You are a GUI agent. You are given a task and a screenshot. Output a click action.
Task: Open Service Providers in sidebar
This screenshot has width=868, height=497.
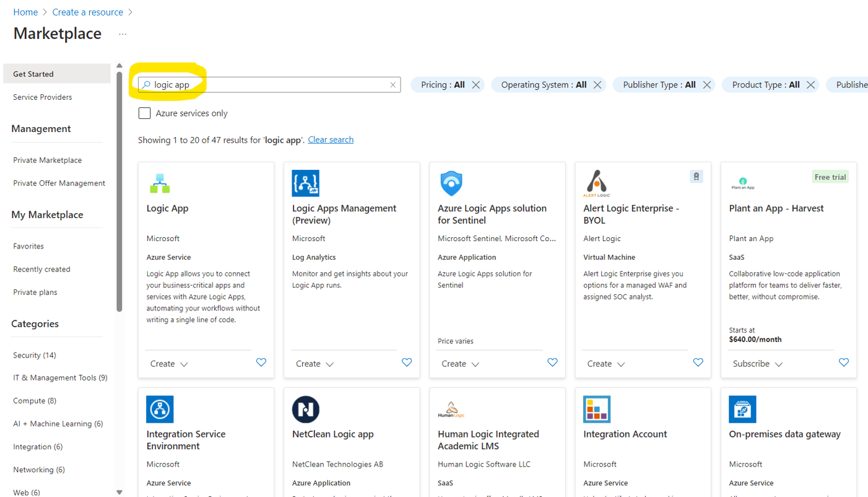point(43,97)
